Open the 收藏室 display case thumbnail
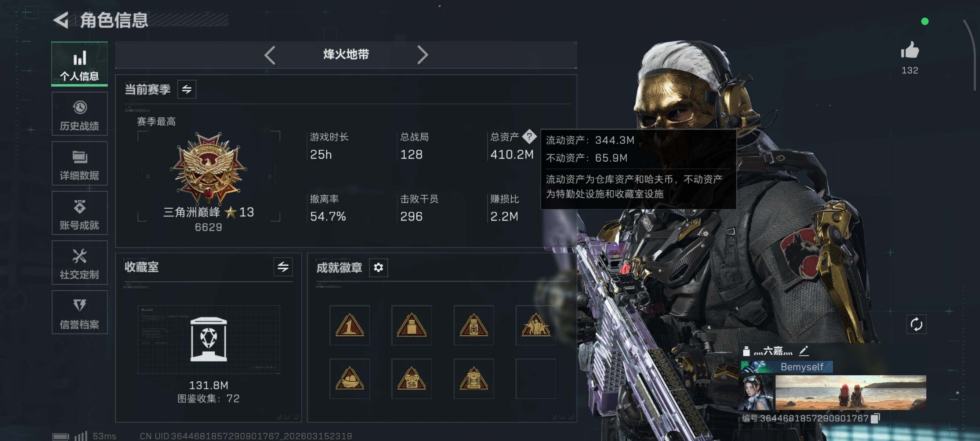 click(208, 339)
